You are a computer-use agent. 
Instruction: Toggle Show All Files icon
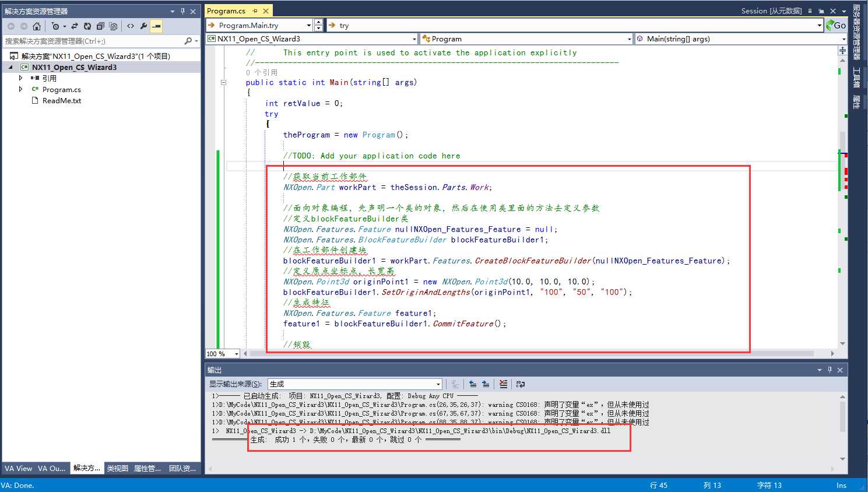113,26
